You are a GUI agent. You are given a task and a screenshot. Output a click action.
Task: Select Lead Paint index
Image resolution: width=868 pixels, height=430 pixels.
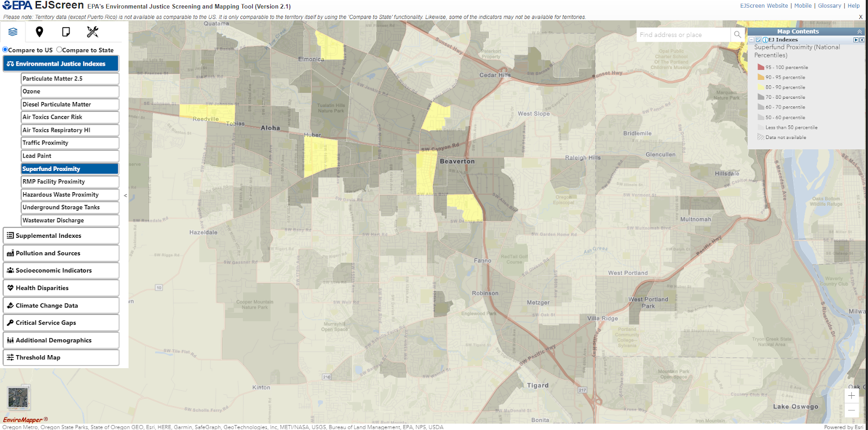pyautogui.click(x=70, y=156)
